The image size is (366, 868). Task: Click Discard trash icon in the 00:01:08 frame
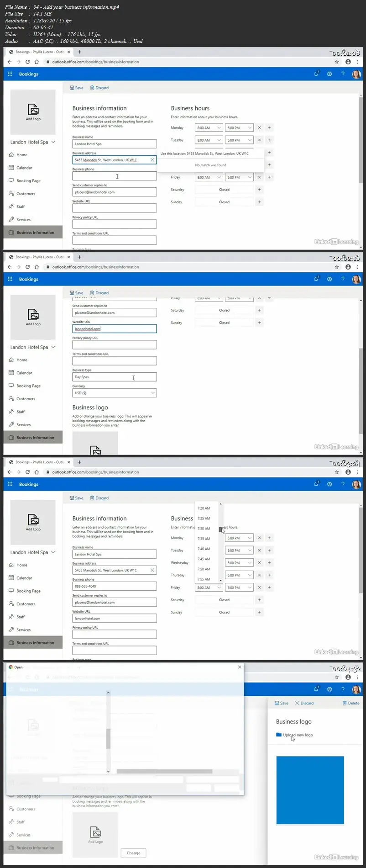tap(92, 88)
